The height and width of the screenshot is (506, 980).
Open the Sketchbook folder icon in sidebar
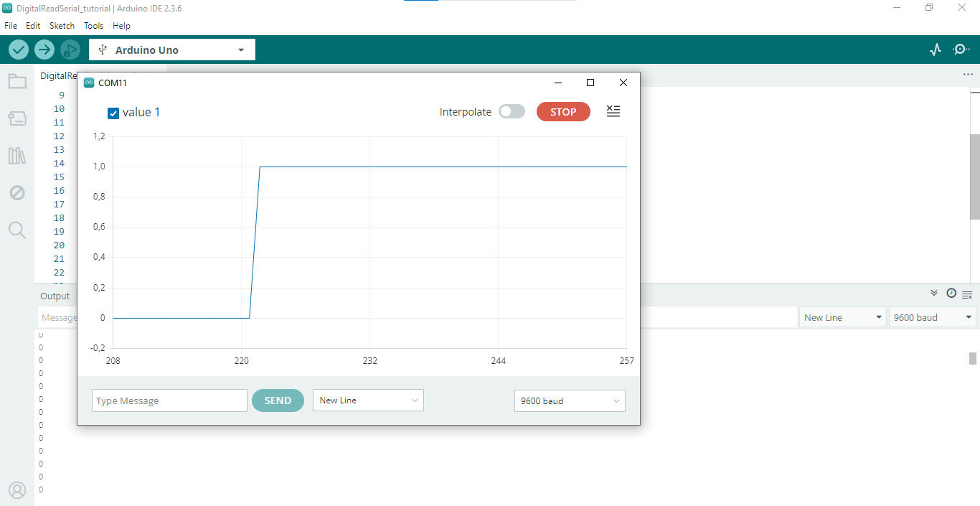[x=17, y=81]
